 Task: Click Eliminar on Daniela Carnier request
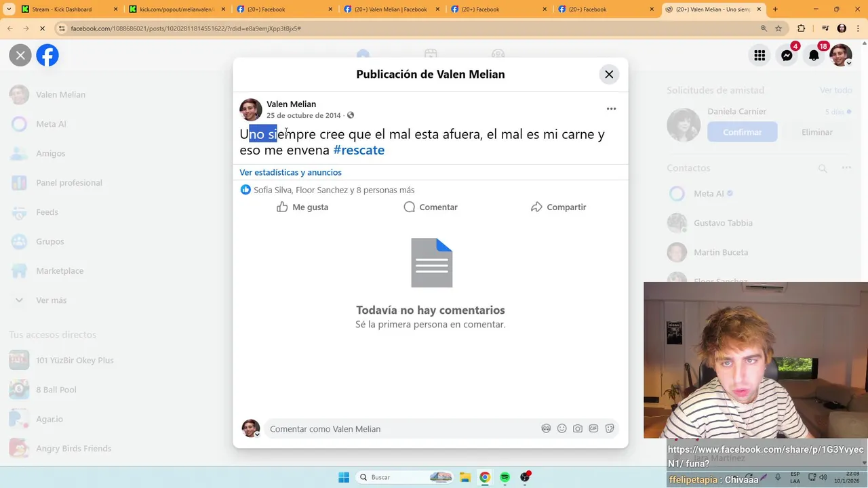[817, 132]
